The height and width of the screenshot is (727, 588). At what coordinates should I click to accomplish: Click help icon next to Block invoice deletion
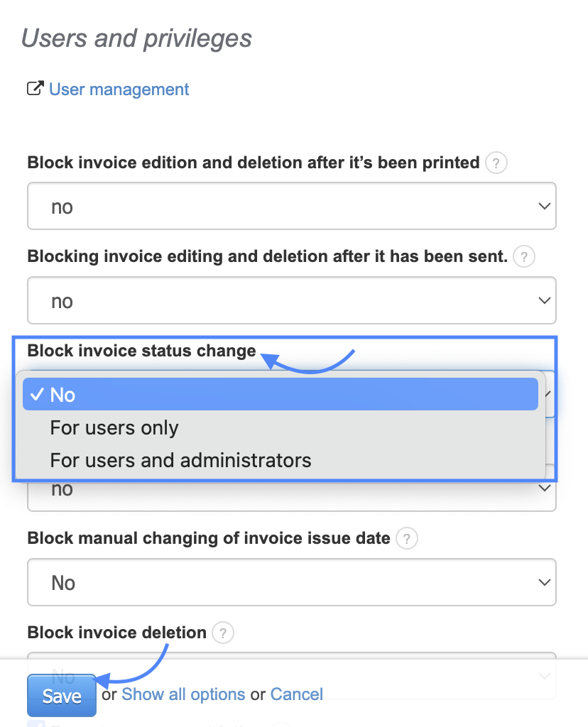[222, 633]
